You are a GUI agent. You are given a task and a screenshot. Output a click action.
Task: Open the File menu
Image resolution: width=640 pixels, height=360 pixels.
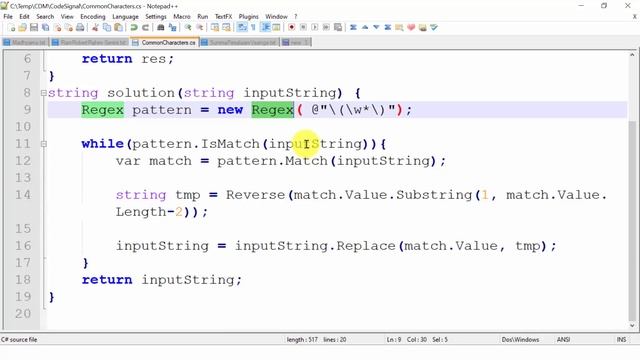[8, 17]
